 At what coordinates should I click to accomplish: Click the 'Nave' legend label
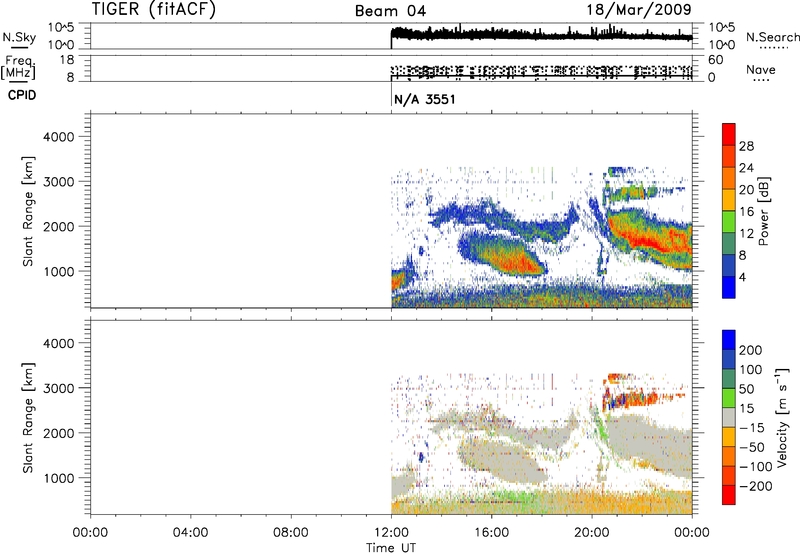pos(761,69)
